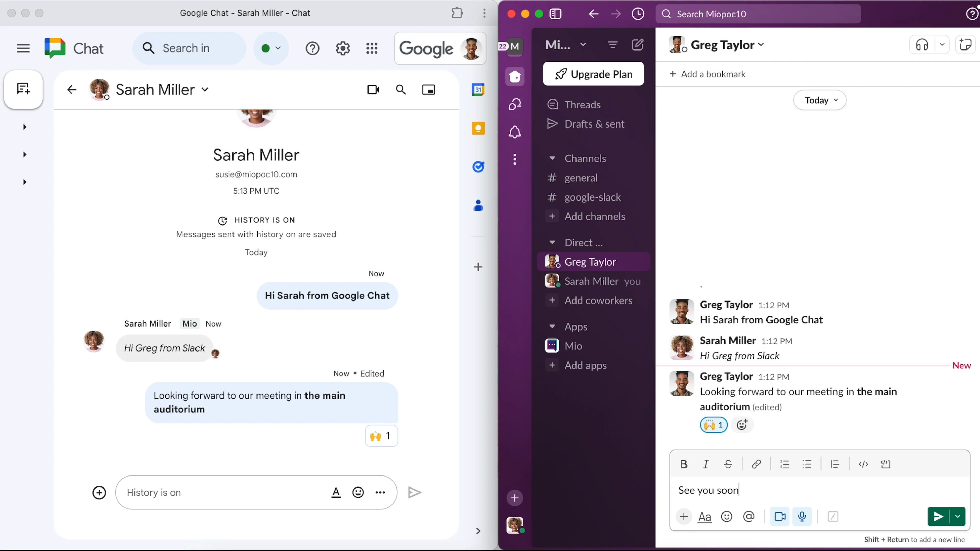Screen dimensions: 980x551
Task: Open the Today date dropdown
Action: [x=820, y=101]
